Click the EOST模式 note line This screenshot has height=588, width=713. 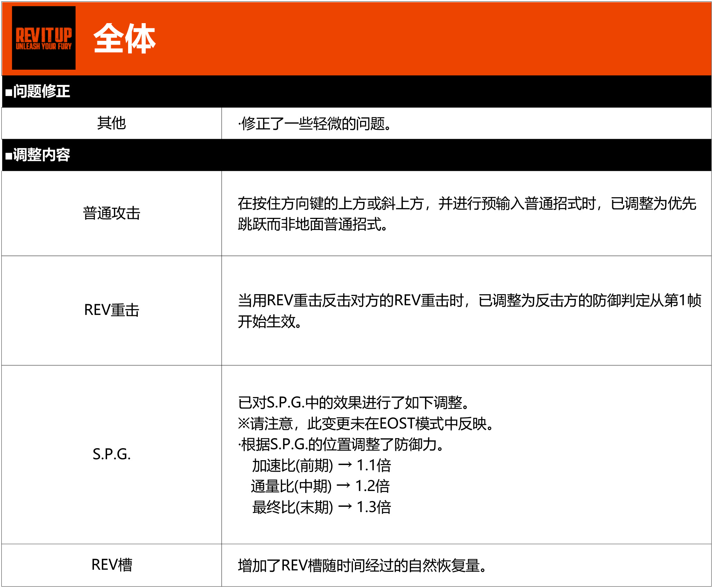point(366,424)
